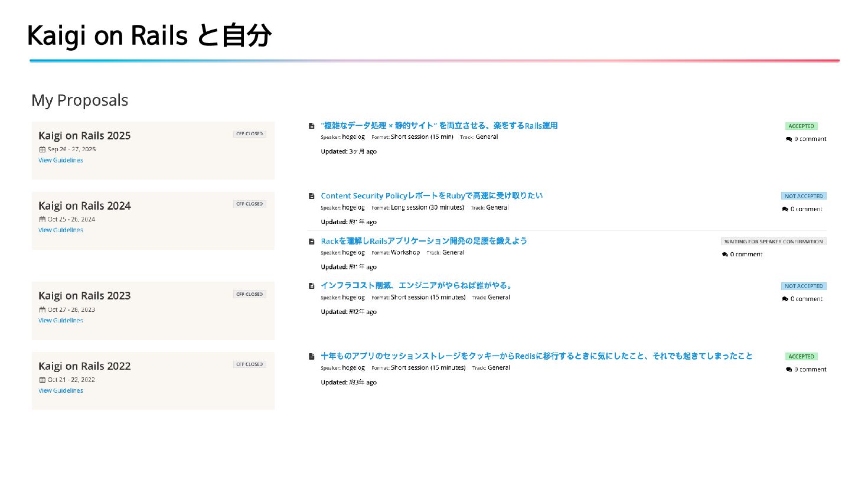
Task: Click View Guidelines under Kaigi on Rails 2022
Action: tap(61, 391)
